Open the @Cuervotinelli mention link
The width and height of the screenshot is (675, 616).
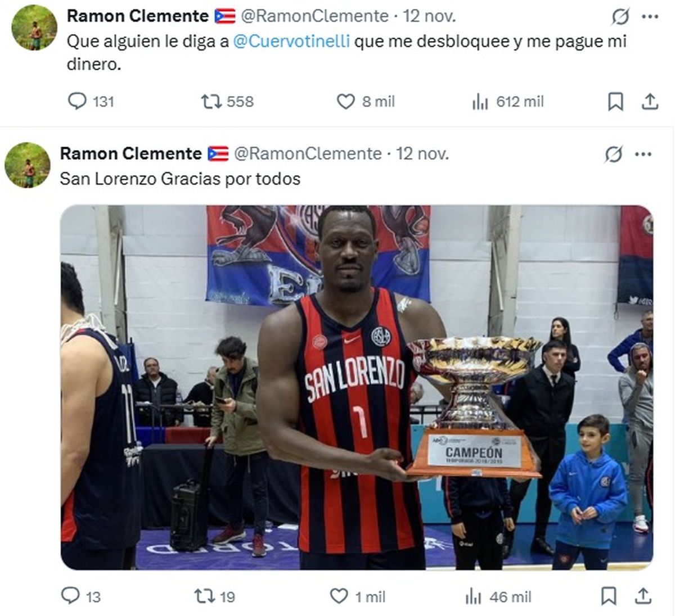pos(291,41)
